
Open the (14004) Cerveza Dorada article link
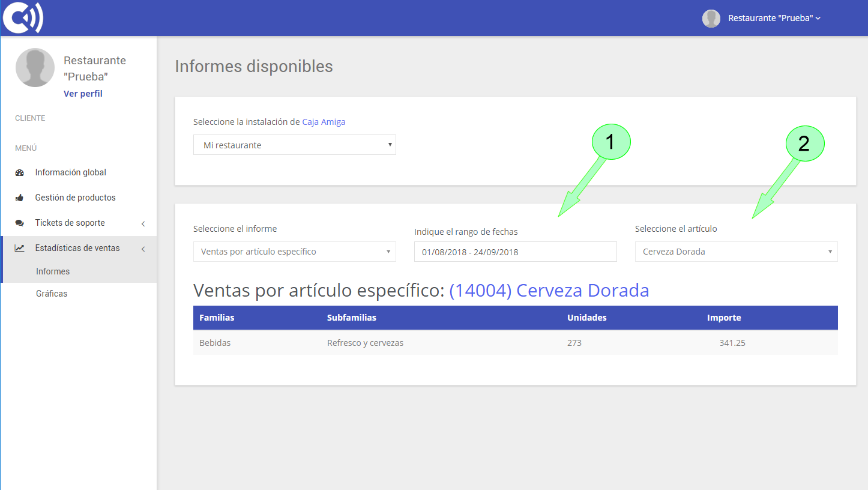click(x=549, y=290)
